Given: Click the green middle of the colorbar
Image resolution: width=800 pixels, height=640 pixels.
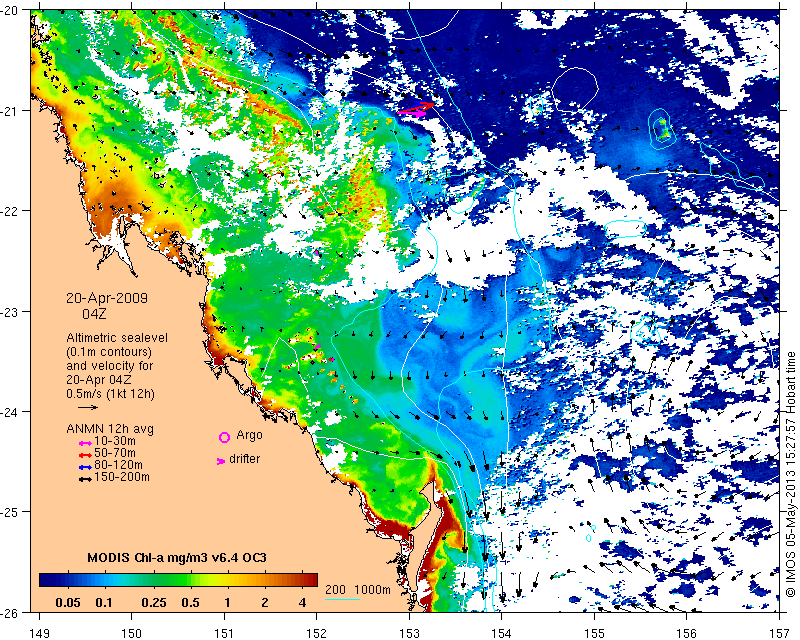Looking at the screenshot, I should tap(179, 580).
